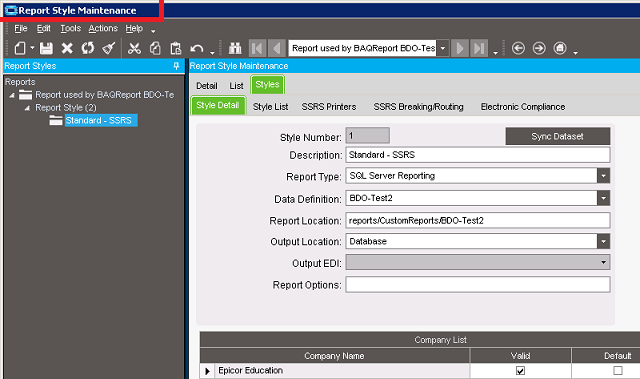The image size is (640, 379).
Task: Open the Tools menu
Action: (71, 28)
